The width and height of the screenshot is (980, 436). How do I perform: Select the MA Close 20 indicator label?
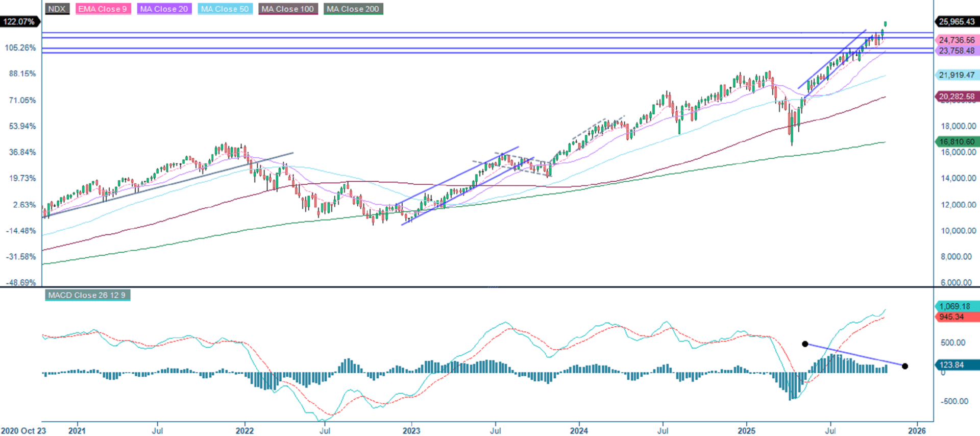(x=164, y=9)
